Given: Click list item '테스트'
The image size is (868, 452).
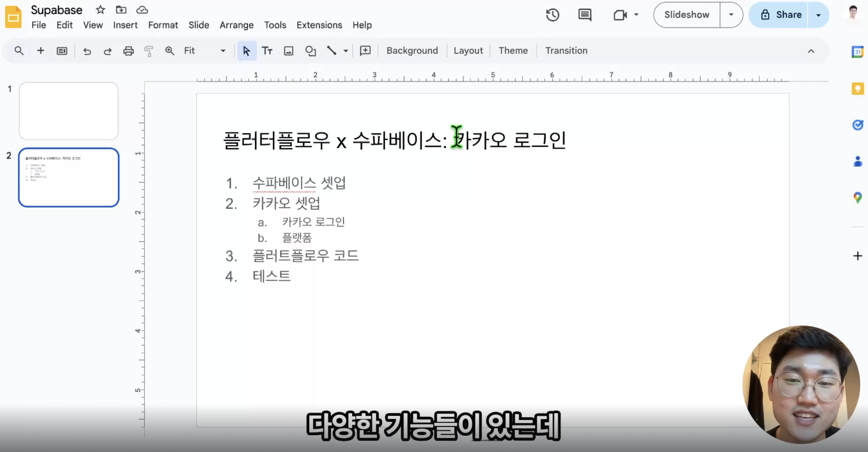Looking at the screenshot, I should coord(272,276).
